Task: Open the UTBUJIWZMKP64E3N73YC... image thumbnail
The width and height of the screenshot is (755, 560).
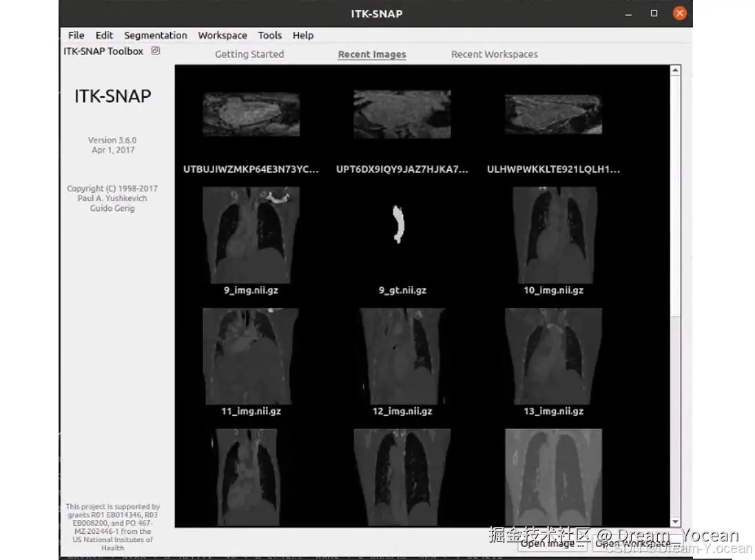Action: pyautogui.click(x=251, y=114)
